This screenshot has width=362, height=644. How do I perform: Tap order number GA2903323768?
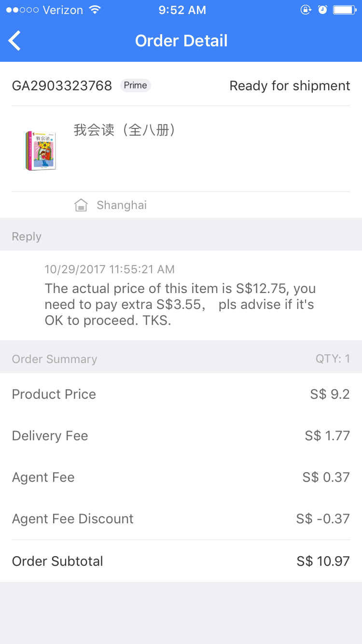(x=62, y=86)
